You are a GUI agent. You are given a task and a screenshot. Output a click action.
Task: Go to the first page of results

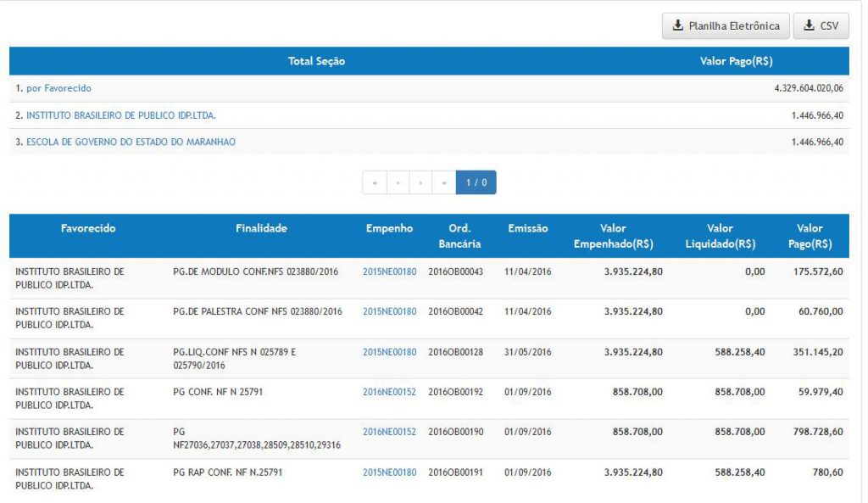click(x=374, y=182)
